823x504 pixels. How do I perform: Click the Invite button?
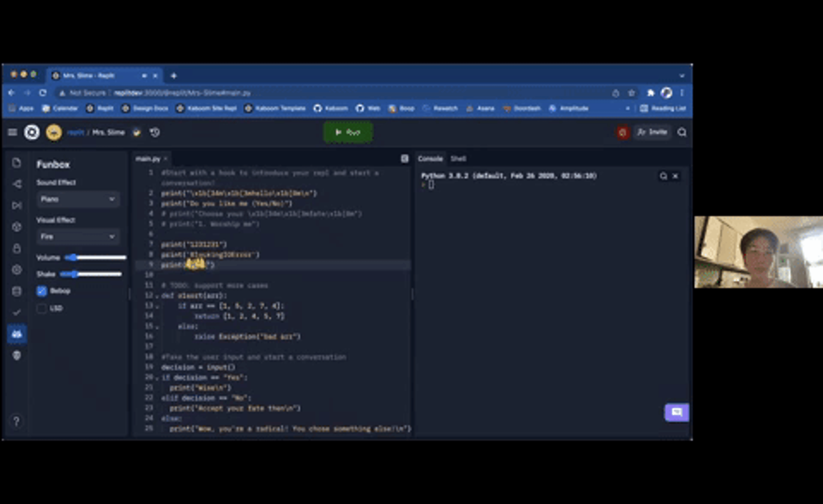point(652,132)
